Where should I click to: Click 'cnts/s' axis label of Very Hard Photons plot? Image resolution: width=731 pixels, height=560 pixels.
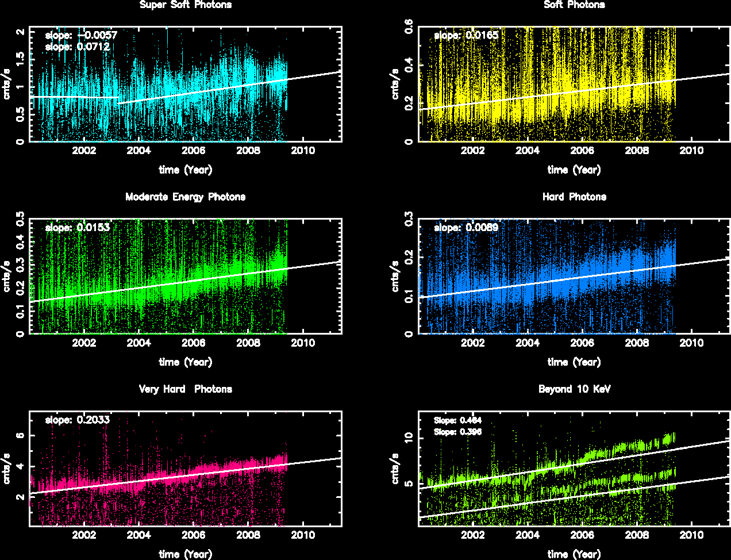8,469
